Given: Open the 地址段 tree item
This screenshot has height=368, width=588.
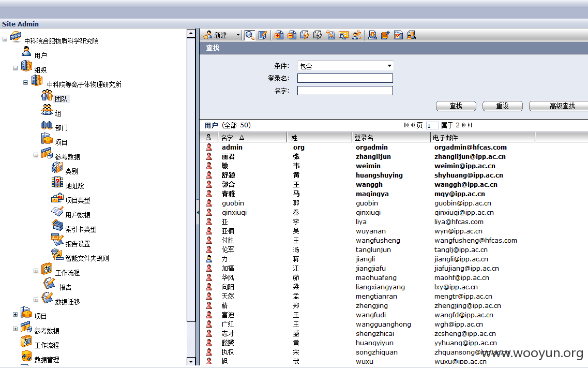Looking at the screenshot, I should [x=74, y=186].
